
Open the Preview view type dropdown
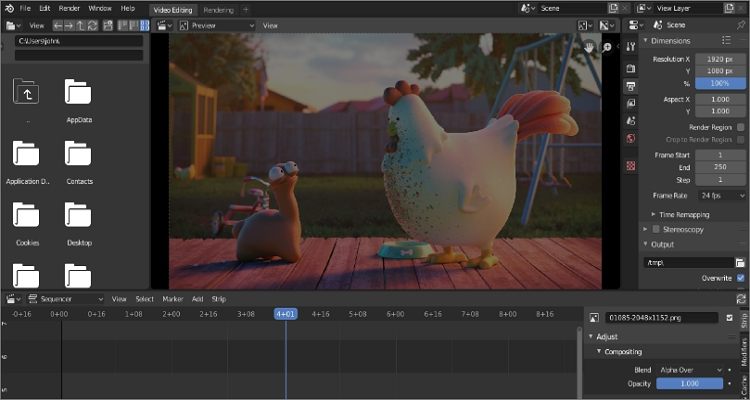pyautogui.click(x=217, y=25)
